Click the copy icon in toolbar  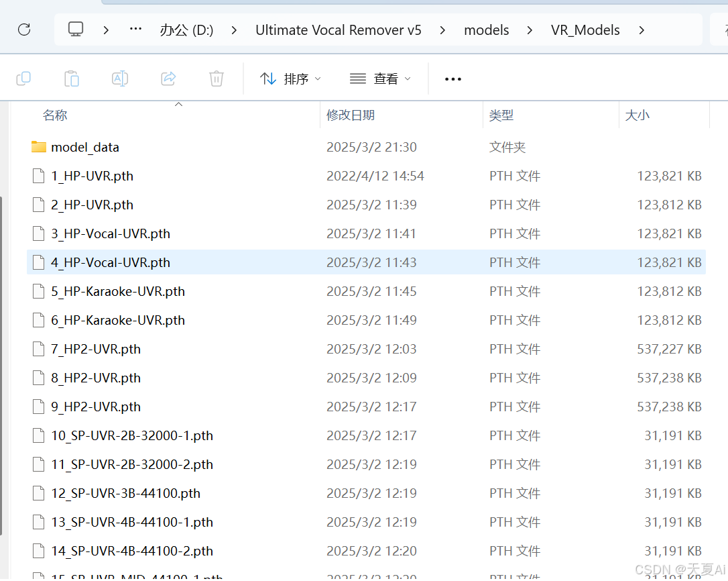pos(23,78)
